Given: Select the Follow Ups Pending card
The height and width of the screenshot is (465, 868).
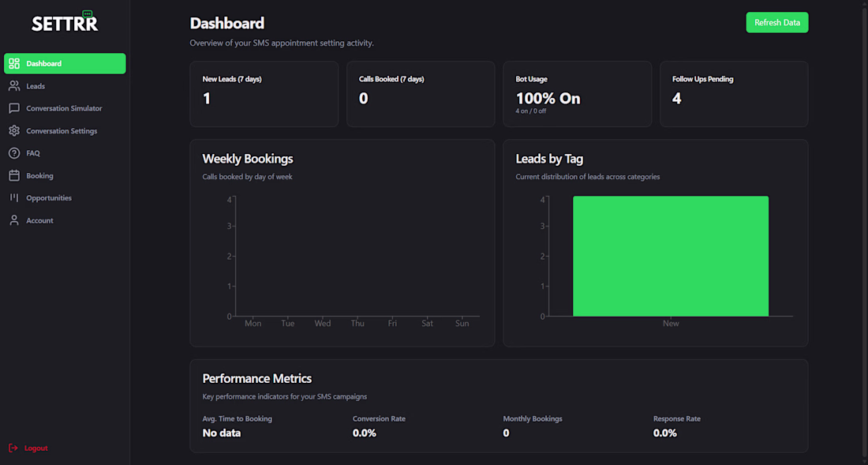Looking at the screenshot, I should coord(734,94).
